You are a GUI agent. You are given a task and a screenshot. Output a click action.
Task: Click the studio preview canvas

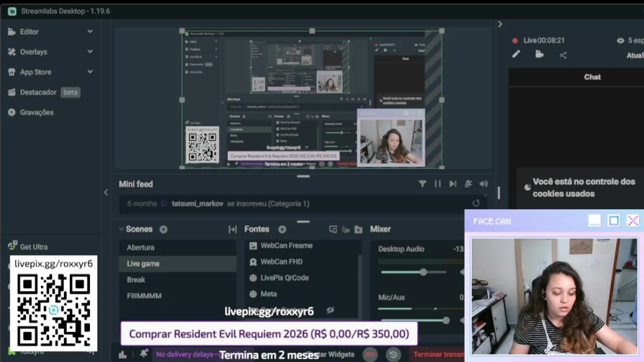click(312, 99)
